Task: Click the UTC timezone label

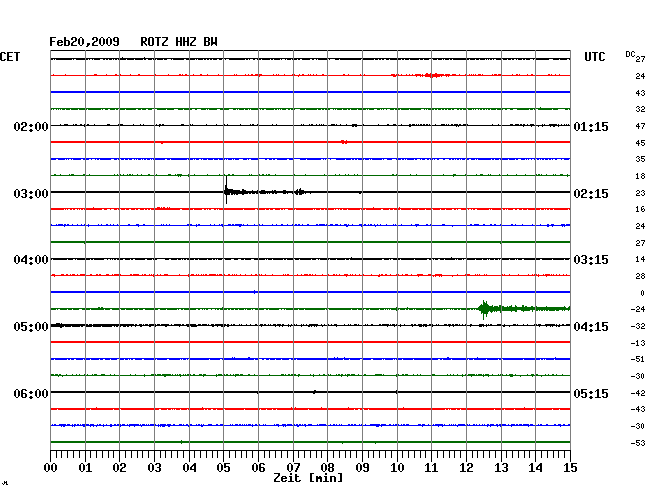Action: point(594,57)
